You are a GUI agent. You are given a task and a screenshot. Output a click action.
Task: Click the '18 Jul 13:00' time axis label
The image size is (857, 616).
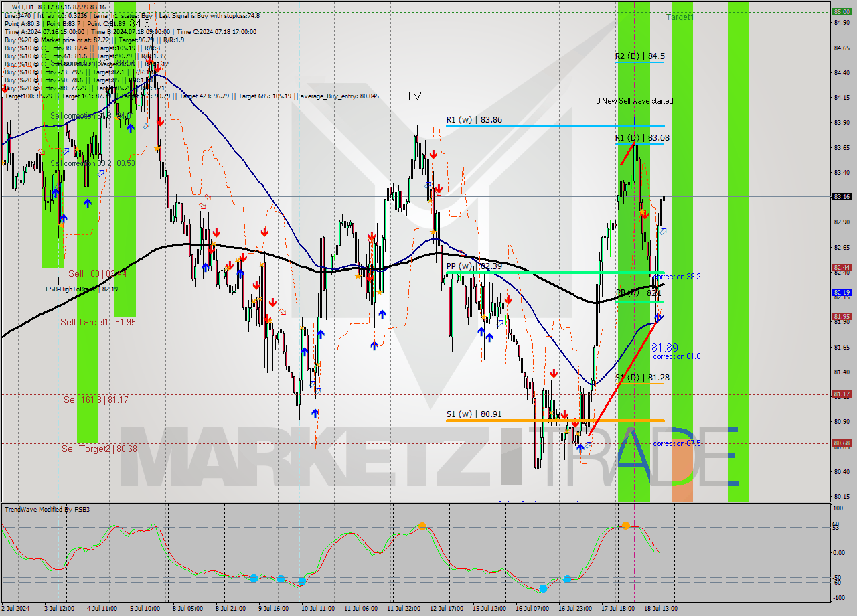click(x=661, y=609)
